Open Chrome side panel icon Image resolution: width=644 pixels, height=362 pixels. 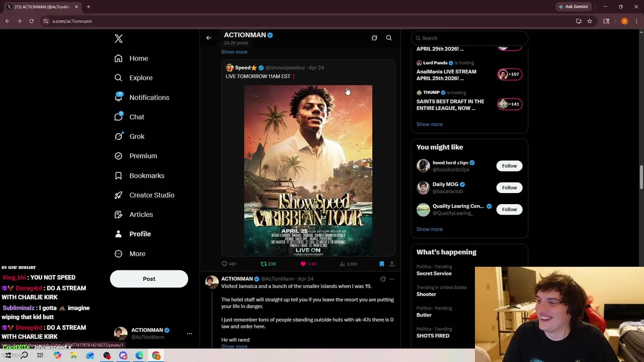coord(606,21)
